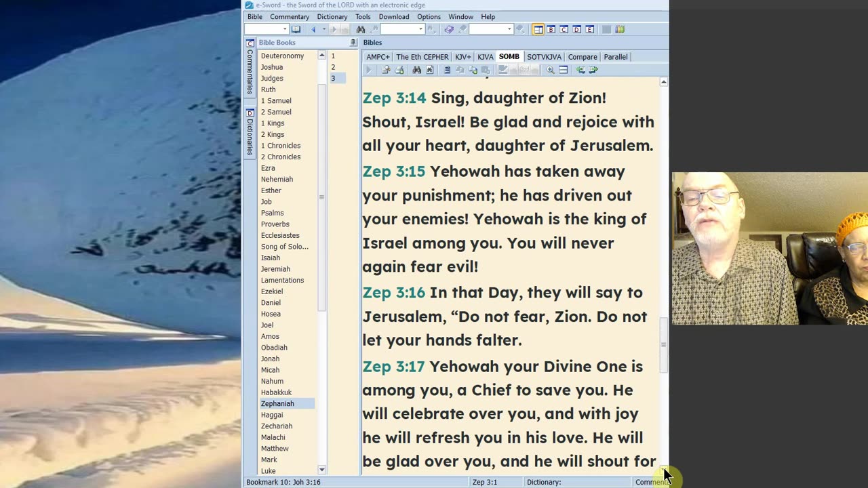Maximize Commentary view with C icon
This screenshot has height=488, width=868.
tap(564, 29)
